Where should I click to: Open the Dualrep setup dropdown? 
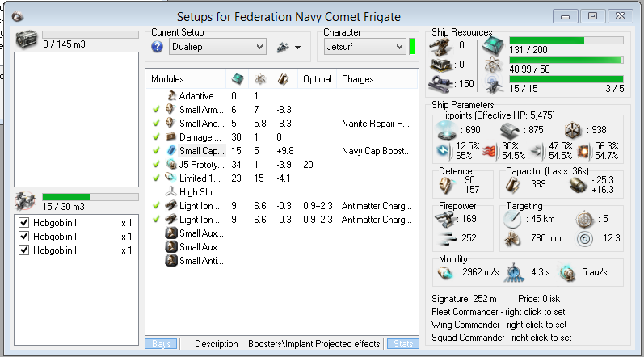click(x=217, y=47)
